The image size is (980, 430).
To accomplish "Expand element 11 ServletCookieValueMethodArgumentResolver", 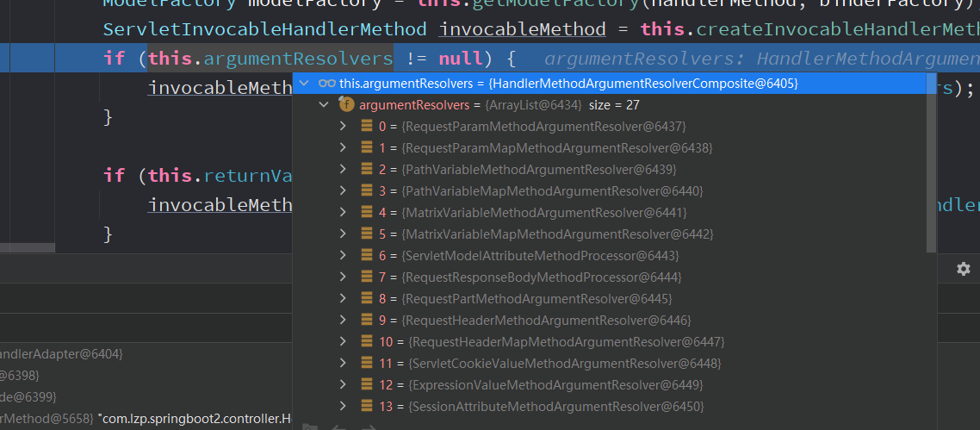I will pyautogui.click(x=343, y=363).
